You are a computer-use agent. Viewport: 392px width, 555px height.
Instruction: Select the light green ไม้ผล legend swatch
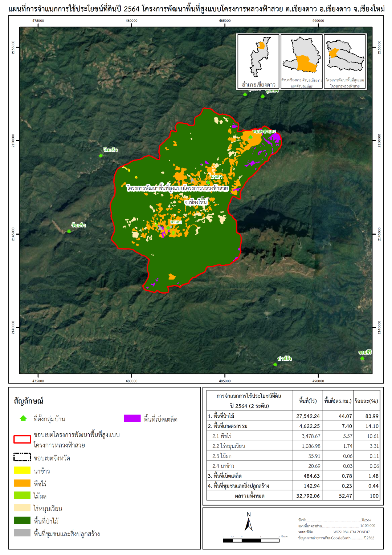(22, 495)
